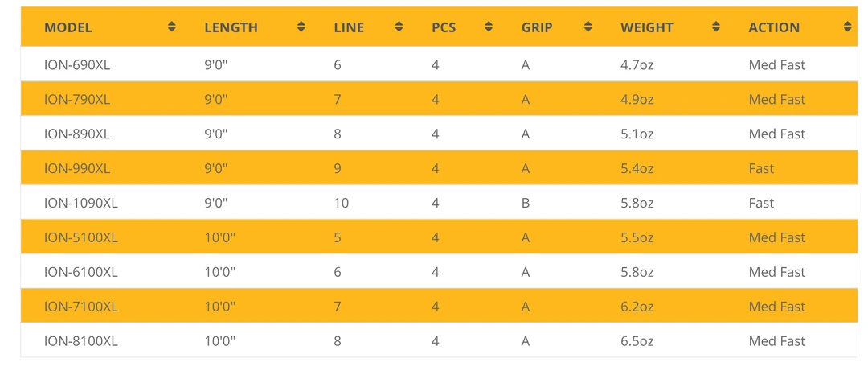Pick the ION-7100XL row
The image size is (868, 375).
click(81, 307)
